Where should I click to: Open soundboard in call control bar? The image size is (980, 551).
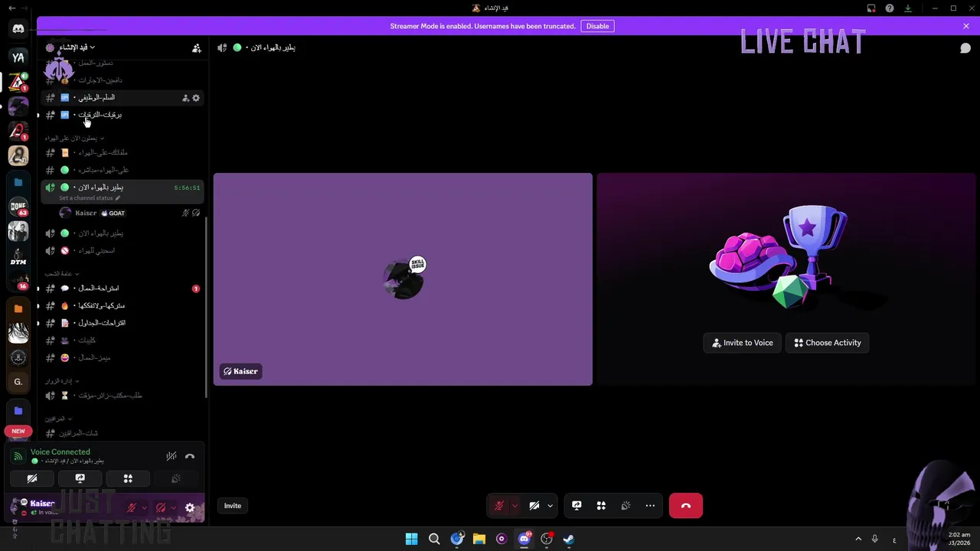click(626, 506)
